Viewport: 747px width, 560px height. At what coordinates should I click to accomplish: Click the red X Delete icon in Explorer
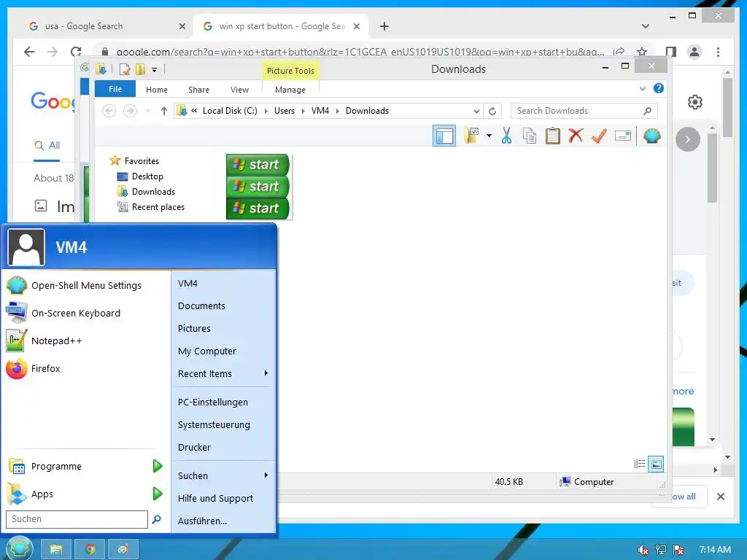(576, 136)
